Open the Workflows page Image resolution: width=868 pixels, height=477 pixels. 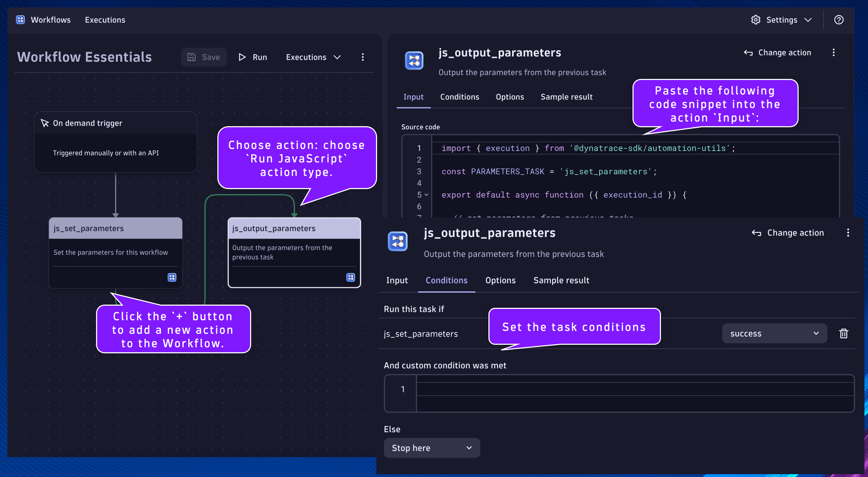coord(51,20)
